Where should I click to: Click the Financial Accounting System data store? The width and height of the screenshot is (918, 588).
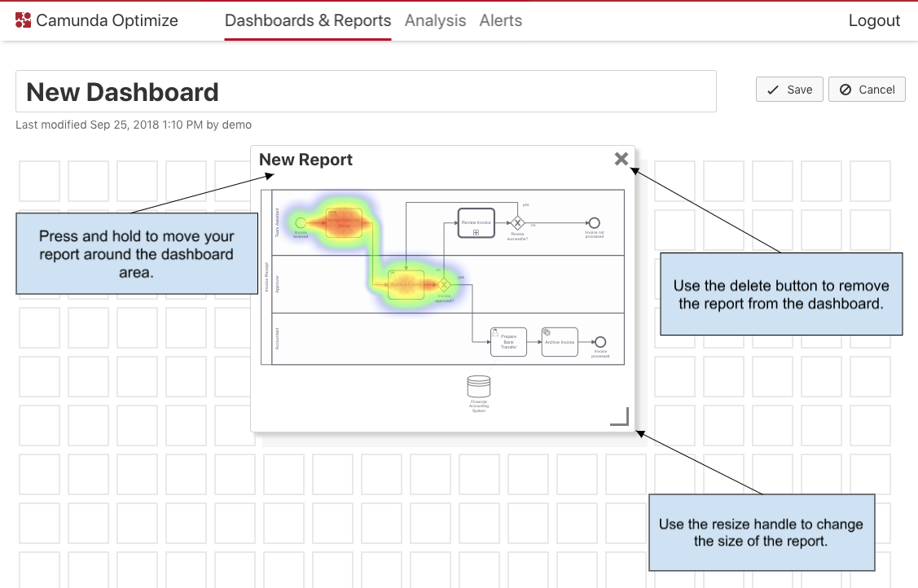479,387
